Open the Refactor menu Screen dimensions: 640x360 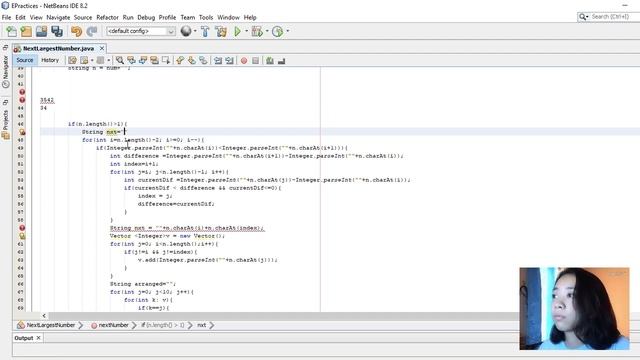(x=107, y=18)
